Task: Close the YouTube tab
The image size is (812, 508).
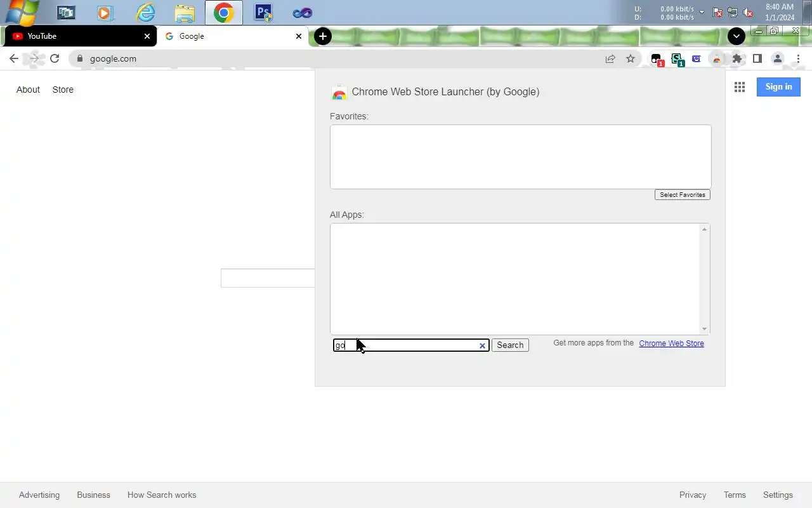Action: click(x=147, y=36)
